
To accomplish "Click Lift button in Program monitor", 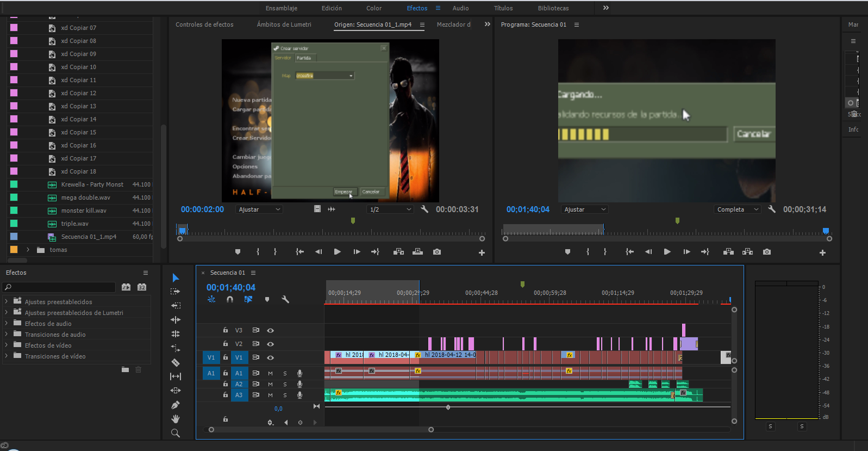I will [x=729, y=252].
